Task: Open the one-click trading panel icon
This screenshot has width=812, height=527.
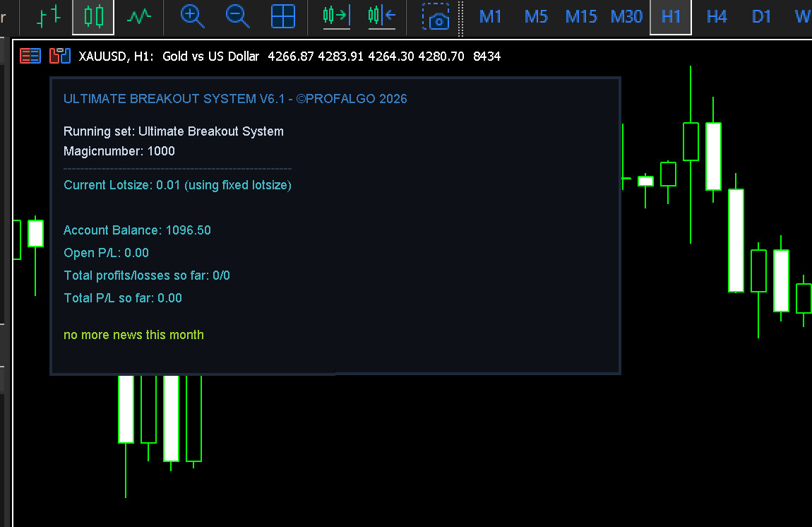Action: 59,56
